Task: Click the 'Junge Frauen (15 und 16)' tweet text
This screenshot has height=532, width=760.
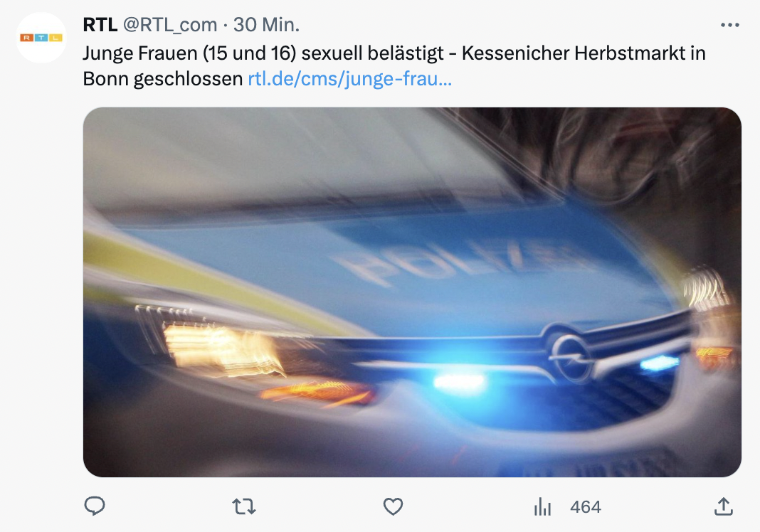Action: pyautogui.click(x=189, y=53)
